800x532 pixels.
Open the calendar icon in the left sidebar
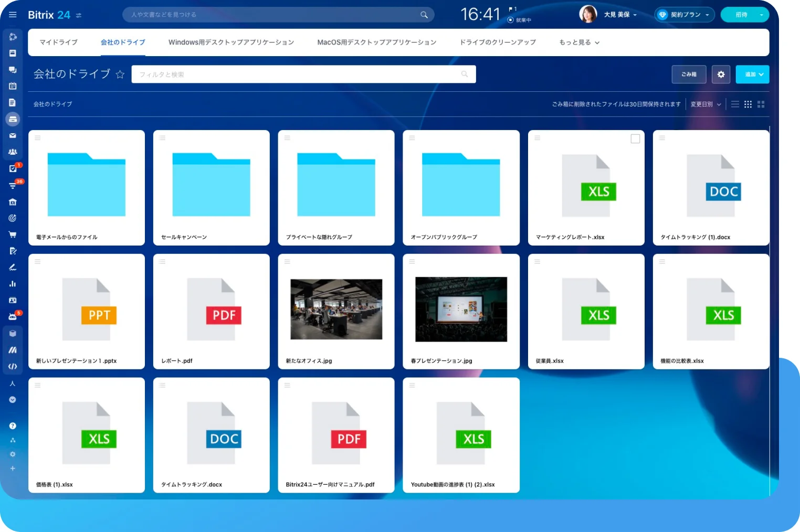coord(13,86)
